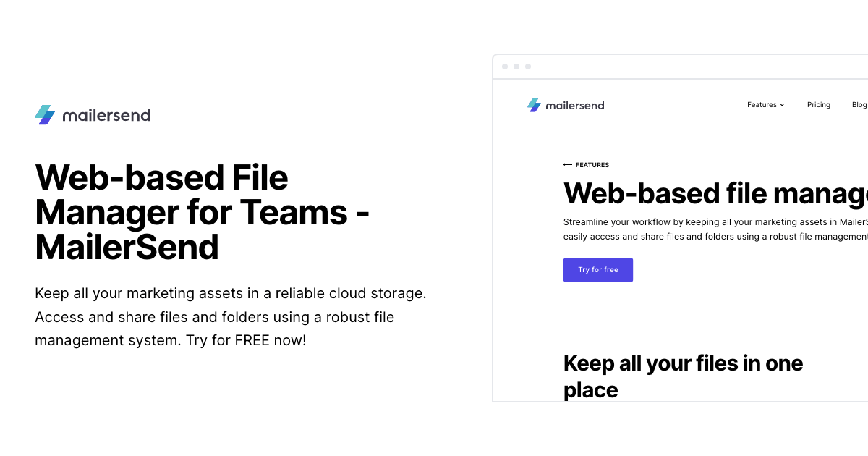This screenshot has width=868, height=456.
Task: Click the rightmost browser window dot
Action: coord(527,66)
